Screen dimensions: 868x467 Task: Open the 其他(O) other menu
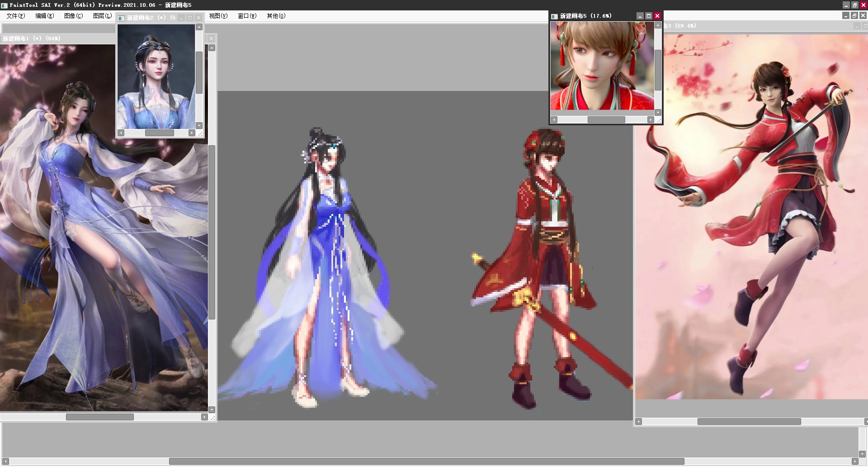(x=276, y=16)
